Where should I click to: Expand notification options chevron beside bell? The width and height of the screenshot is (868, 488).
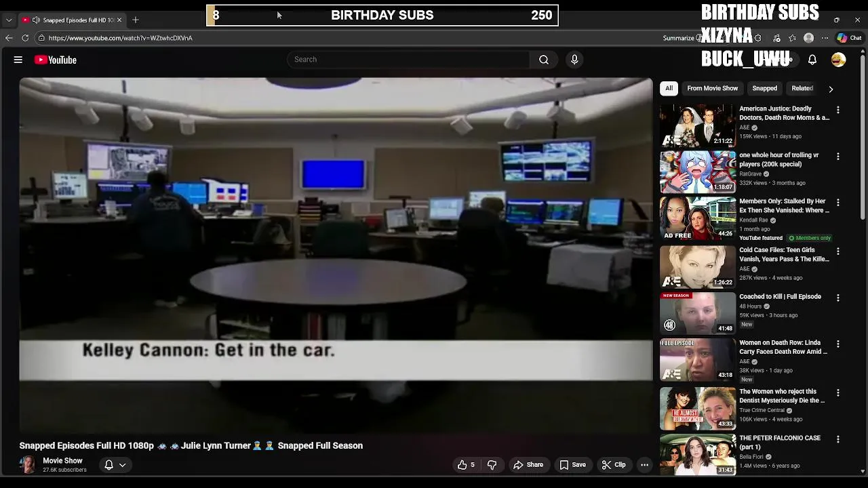click(x=123, y=465)
